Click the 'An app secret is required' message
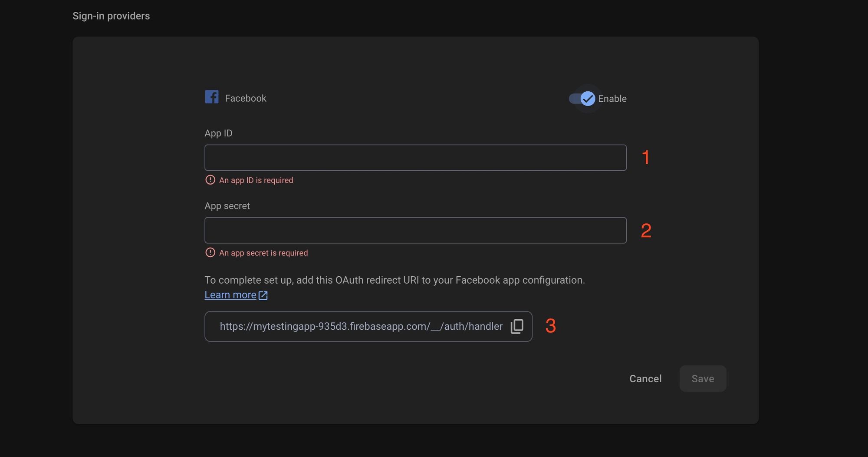Image resolution: width=868 pixels, height=457 pixels. 263,253
